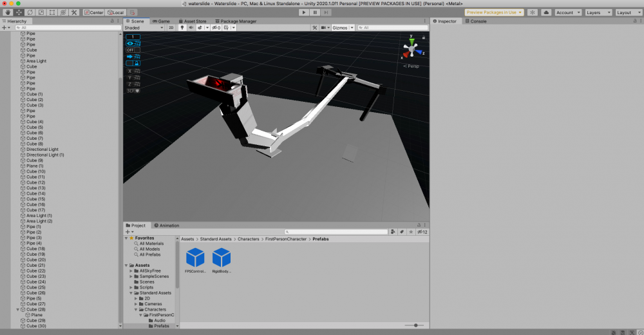
Task: Select Cube (17) in Hierarchy
Action: click(35, 210)
